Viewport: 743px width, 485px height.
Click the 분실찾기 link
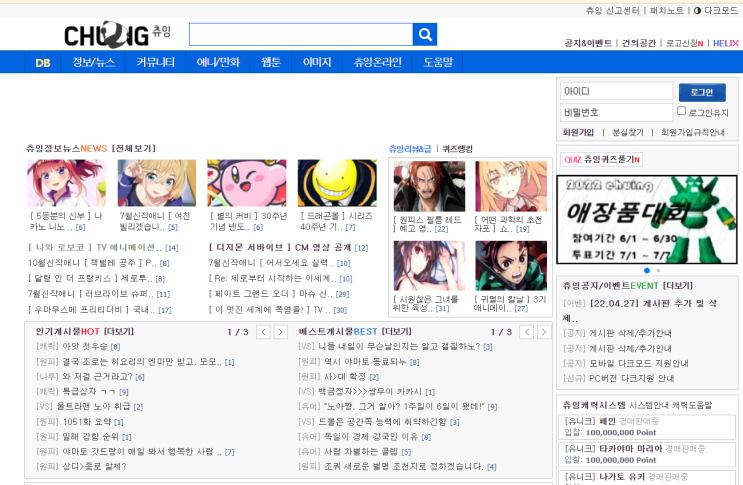pyautogui.click(x=628, y=132)
